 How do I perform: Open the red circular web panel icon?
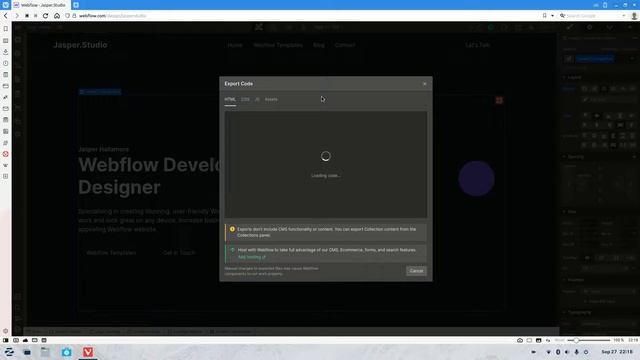coord(6,154)
